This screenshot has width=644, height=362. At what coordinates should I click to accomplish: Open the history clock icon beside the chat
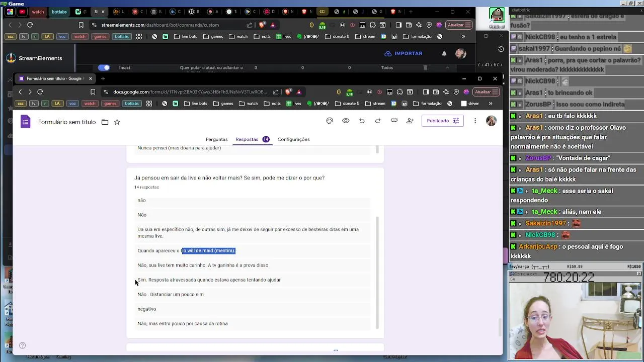[501, 49]
